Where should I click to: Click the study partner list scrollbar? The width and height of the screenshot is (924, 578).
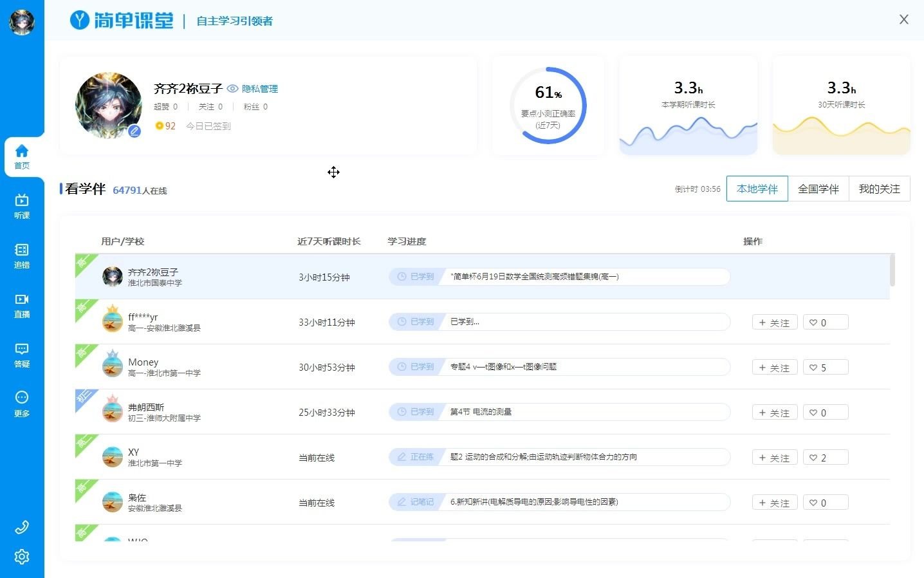point(892,270)
